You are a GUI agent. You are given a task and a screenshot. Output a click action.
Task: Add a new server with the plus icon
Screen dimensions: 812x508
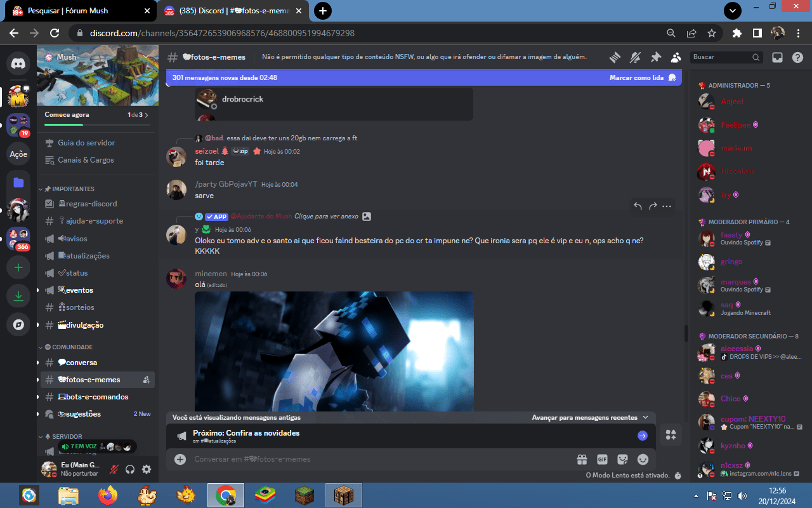point(18,268)
